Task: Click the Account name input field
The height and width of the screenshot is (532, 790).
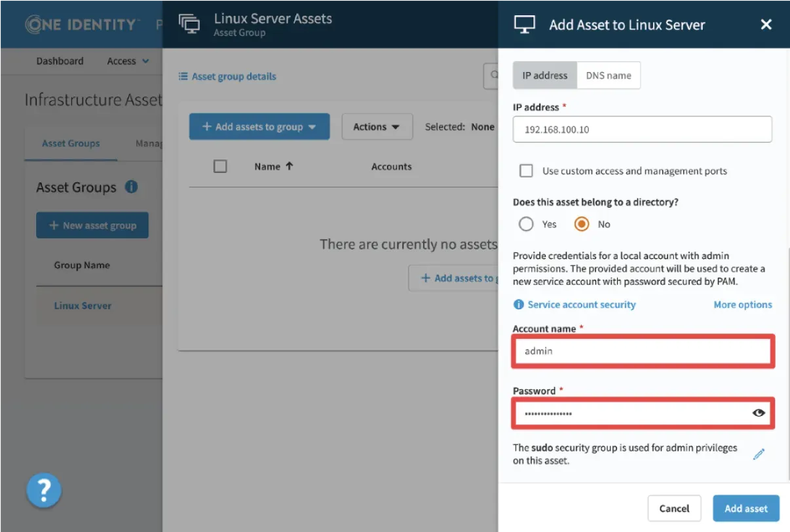Action: (x=642, y=351)
